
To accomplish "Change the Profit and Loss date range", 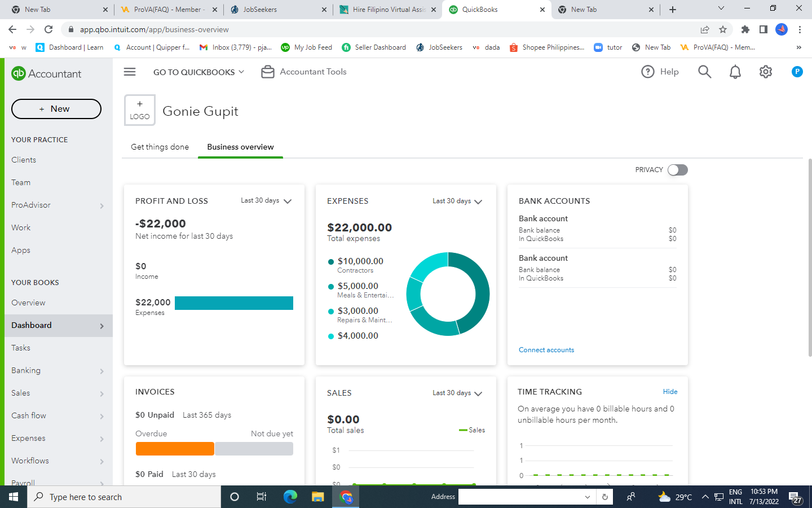I will point(266,201).
